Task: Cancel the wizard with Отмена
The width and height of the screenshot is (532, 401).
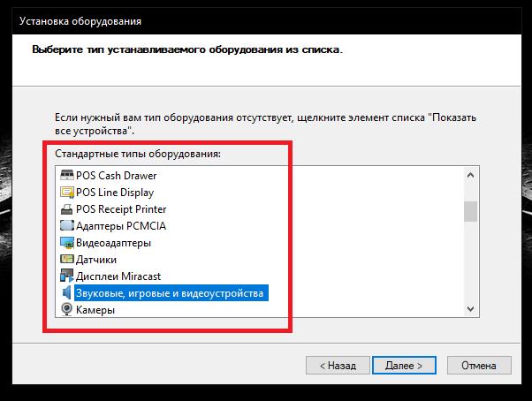Action: point(479,366)
